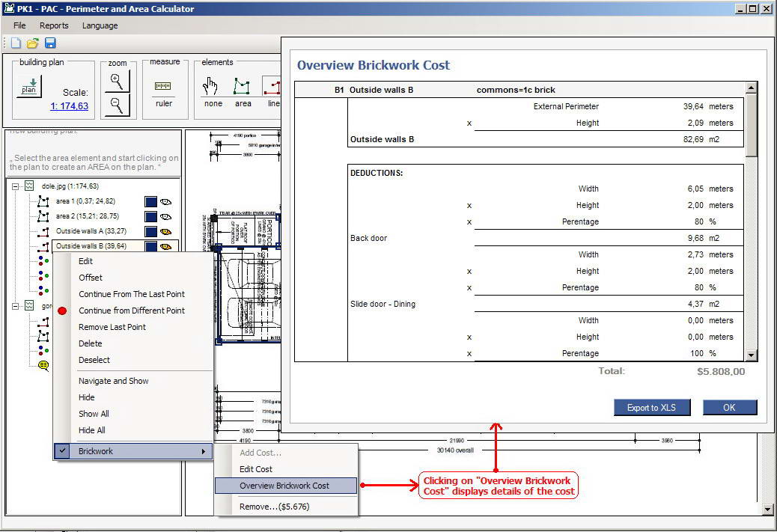Click the 'DEDUCTIONS:' heading text

377,174
